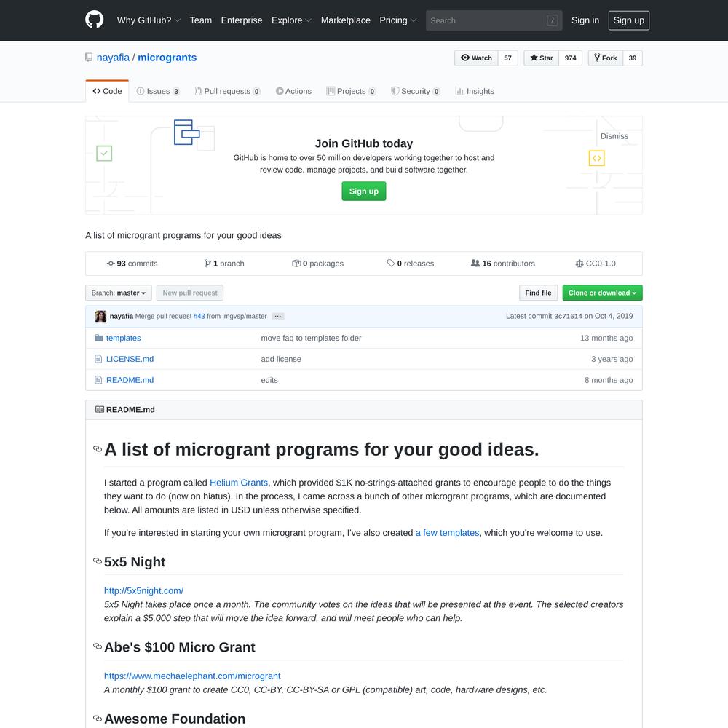The image size is (728, 728).
Task: Open 'move faq to templates folder' commit message
Action: pyautogui.click(x=311, y=338)
